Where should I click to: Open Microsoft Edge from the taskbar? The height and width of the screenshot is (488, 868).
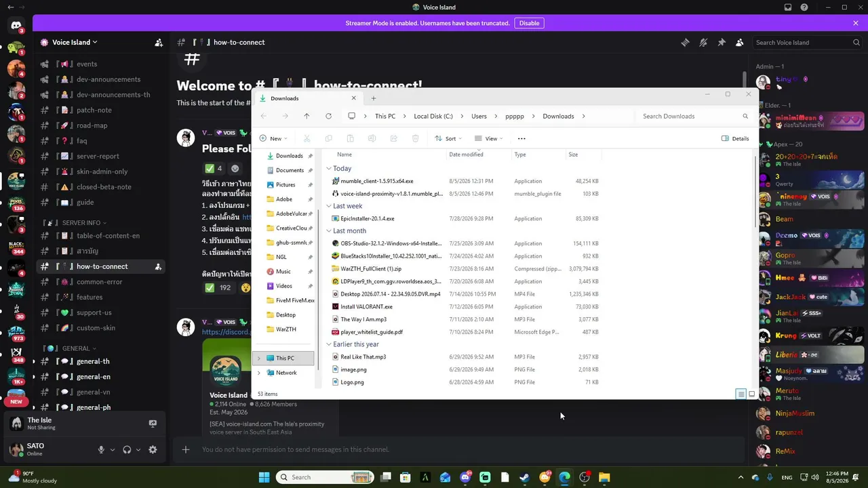[564, 477]
